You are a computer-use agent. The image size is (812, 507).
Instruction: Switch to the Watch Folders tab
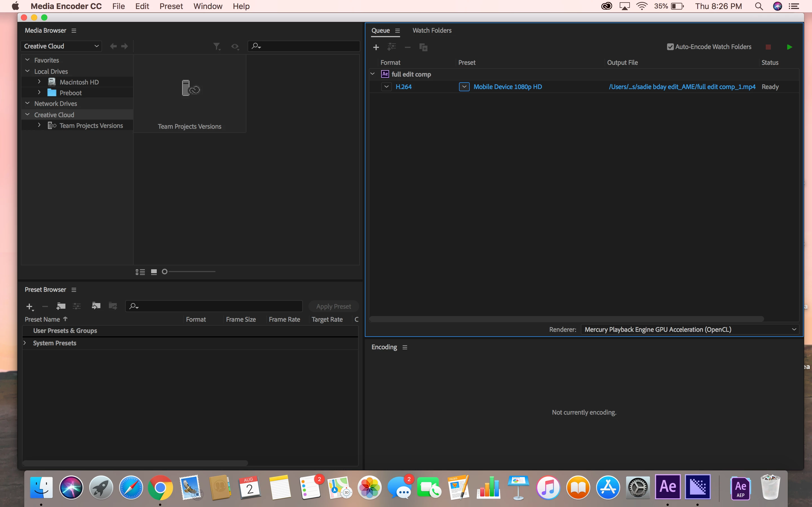pyautogui.click(x=432, y=30)
